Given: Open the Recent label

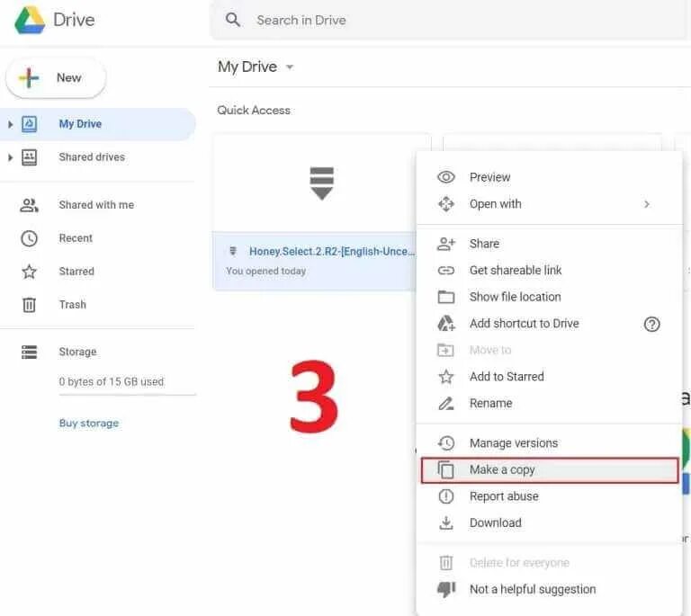Looking at the screenshot, I should coord(76,238).
